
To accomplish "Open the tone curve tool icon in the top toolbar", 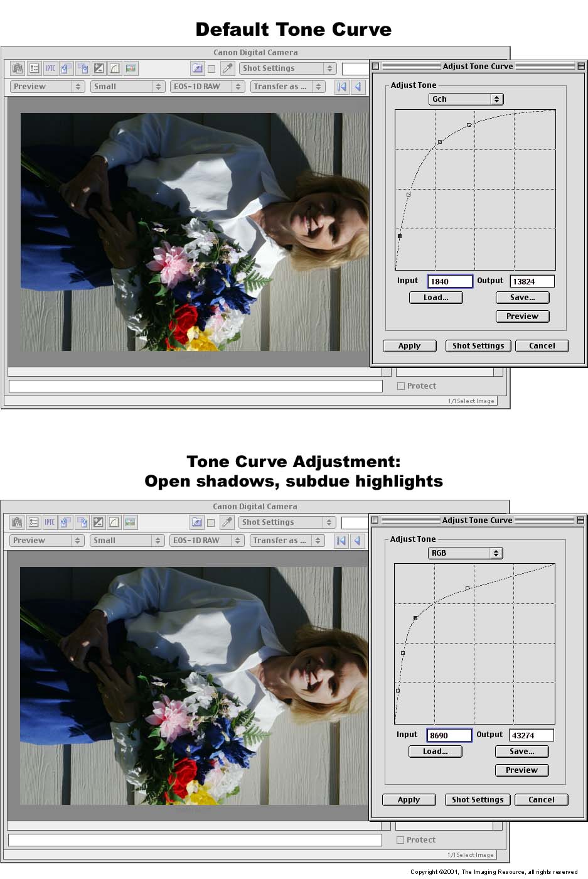I will coord(115,68).
